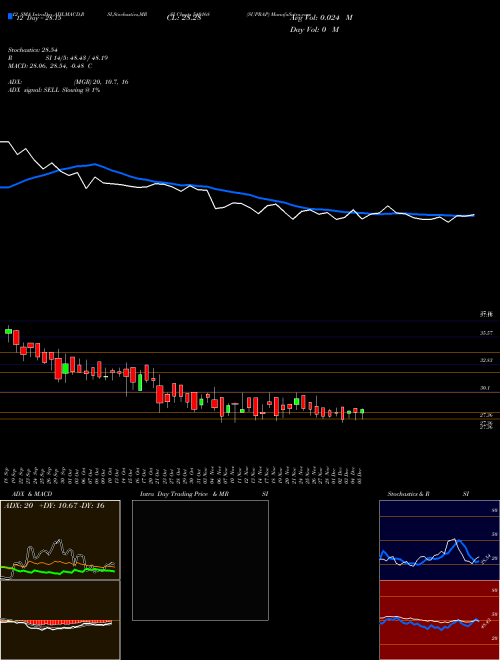
Task: Click the red RSI chart panel
Action: click(439, 620)
